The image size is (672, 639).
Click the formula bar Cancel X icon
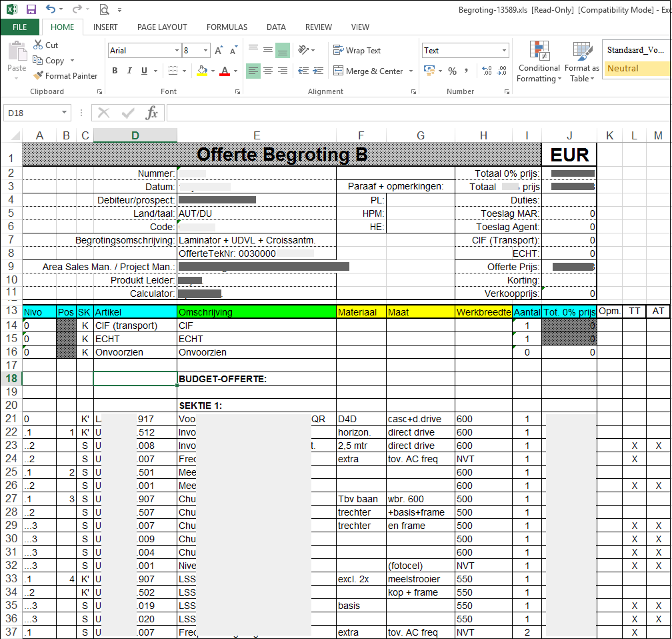click(x=104, y=113)
